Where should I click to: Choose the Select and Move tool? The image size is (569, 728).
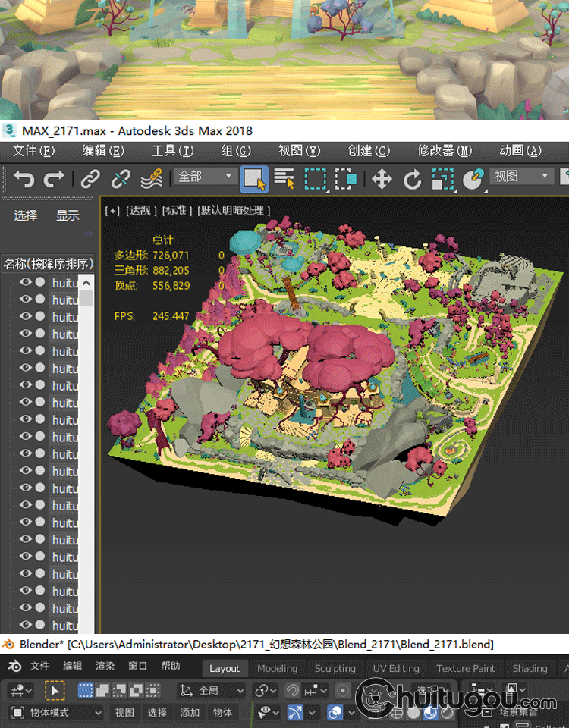[381, 180]
